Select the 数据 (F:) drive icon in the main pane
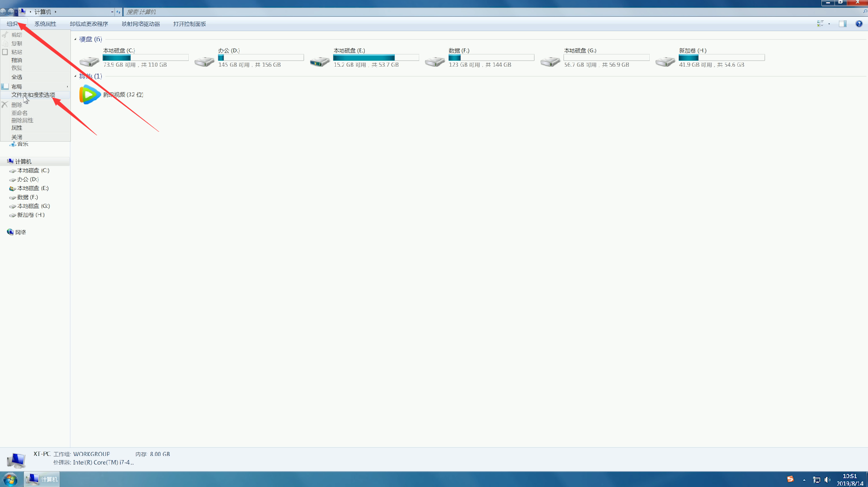 tap(435, 62)
